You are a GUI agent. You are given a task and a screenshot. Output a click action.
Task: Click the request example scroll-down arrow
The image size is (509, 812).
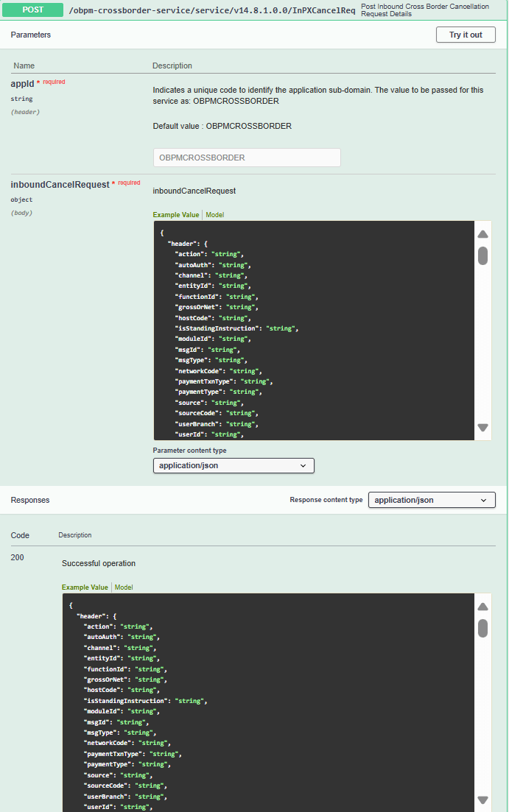point(482,428)
